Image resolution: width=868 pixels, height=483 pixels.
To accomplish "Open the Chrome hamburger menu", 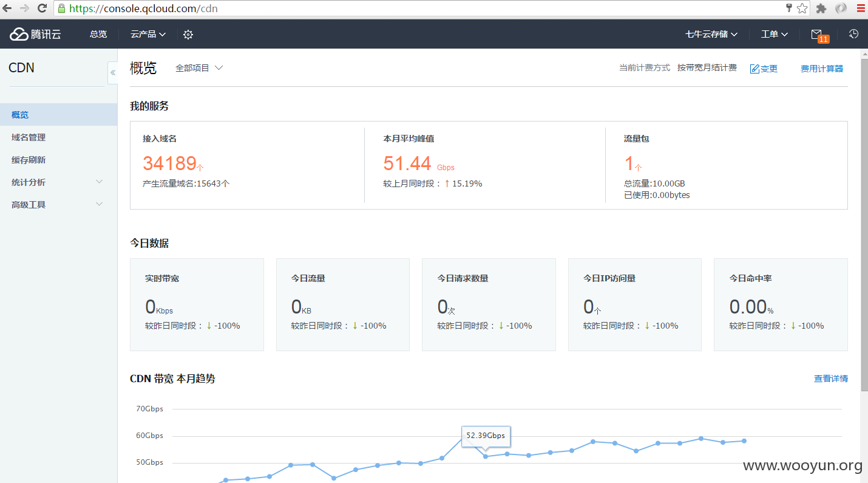I will [860, 9].
